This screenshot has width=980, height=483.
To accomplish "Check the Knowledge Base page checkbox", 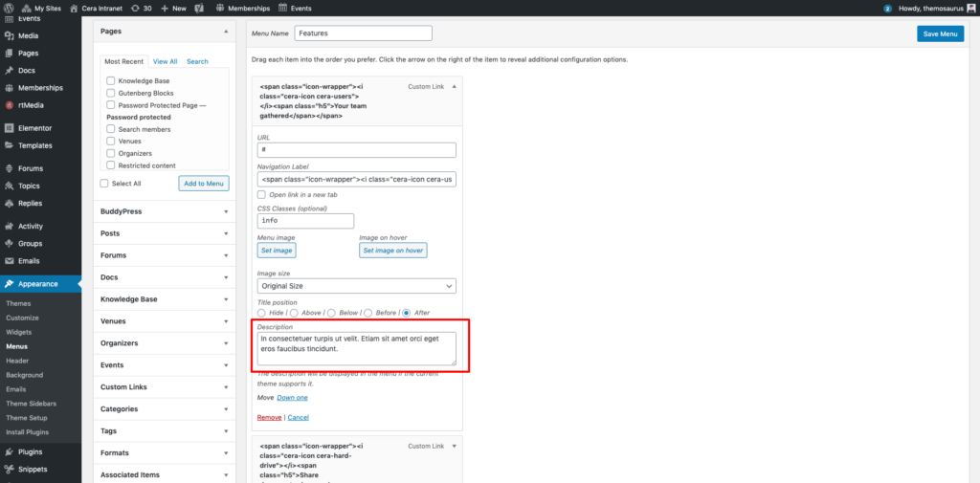I will click(x=111, y=80).
